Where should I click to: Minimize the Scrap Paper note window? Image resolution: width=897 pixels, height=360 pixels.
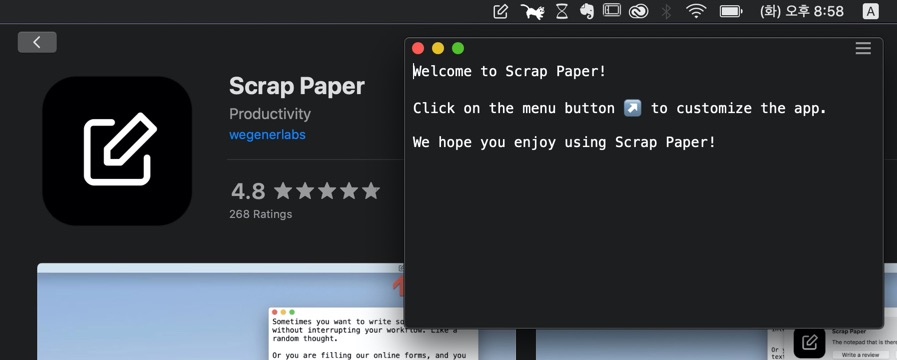coord(438,49)
